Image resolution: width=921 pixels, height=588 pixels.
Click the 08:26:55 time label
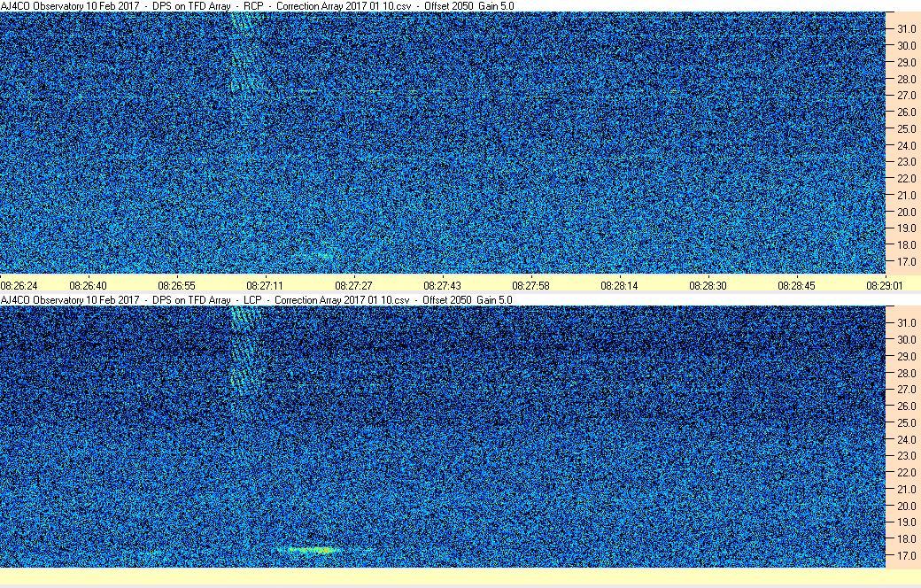coord(177,286)
